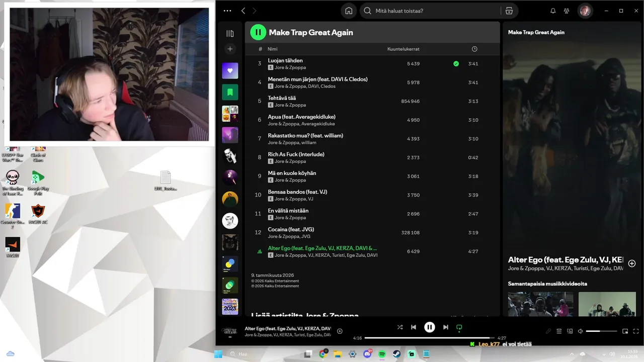Image resolution: width=644 pixels, height=362 pixels.
Task: Open the Make Trap Great Again header title
Action: (x=311, y=32)
